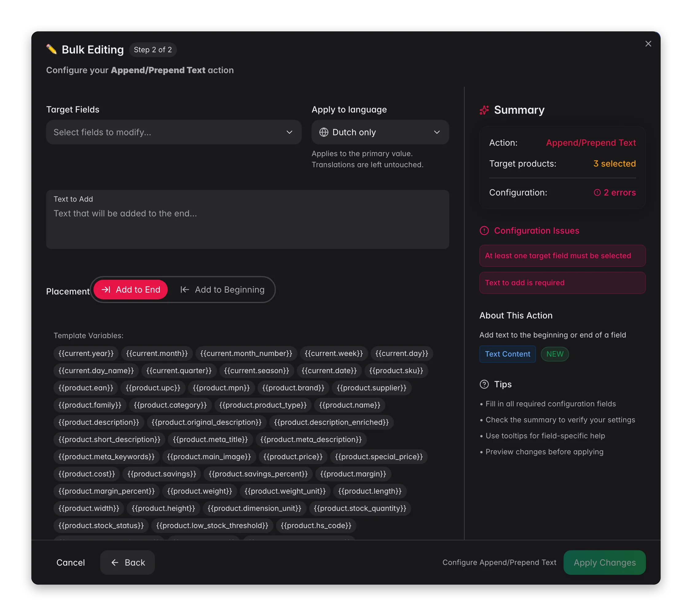Insert {{product.weight_unit}} variable
Viewport: 692px width, 616px height.
pos(285,492)
